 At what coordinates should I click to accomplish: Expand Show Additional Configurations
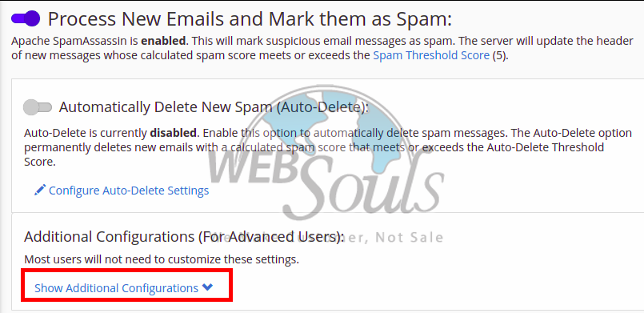116,288
